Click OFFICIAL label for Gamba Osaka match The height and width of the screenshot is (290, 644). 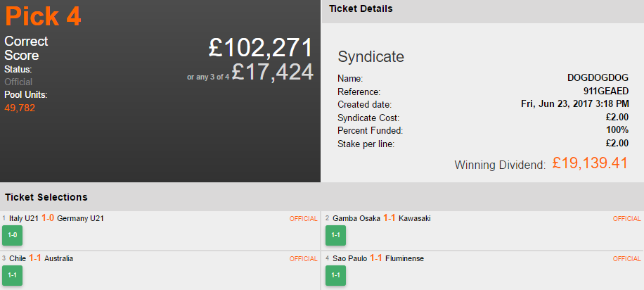tap(626, 219)
